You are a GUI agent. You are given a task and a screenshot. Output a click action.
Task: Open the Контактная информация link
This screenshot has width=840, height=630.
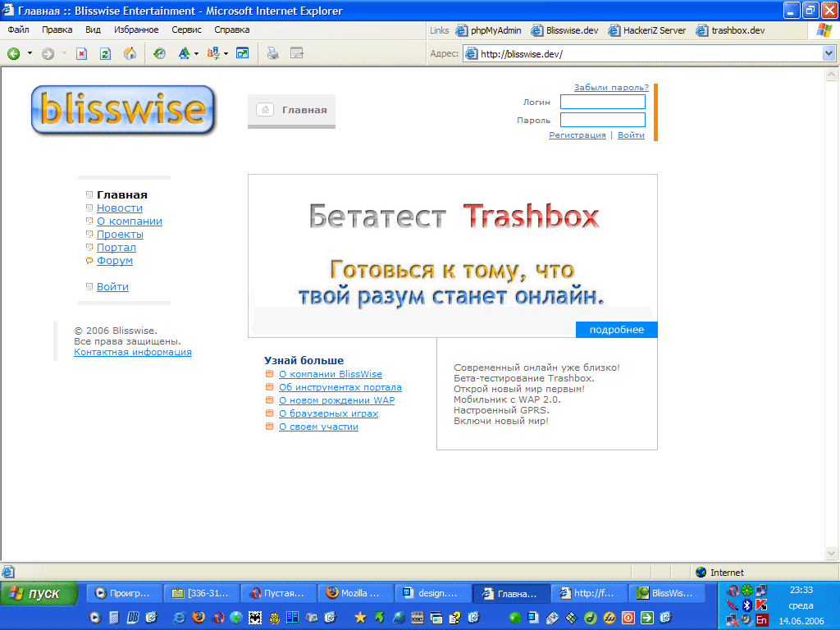pos(133,352)
